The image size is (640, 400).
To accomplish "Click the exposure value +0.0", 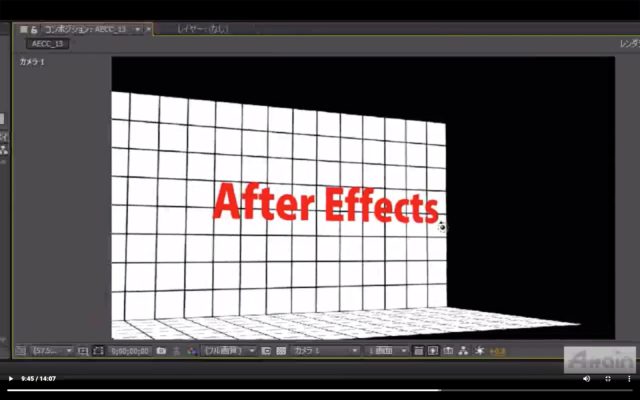I will coord(497,351).
